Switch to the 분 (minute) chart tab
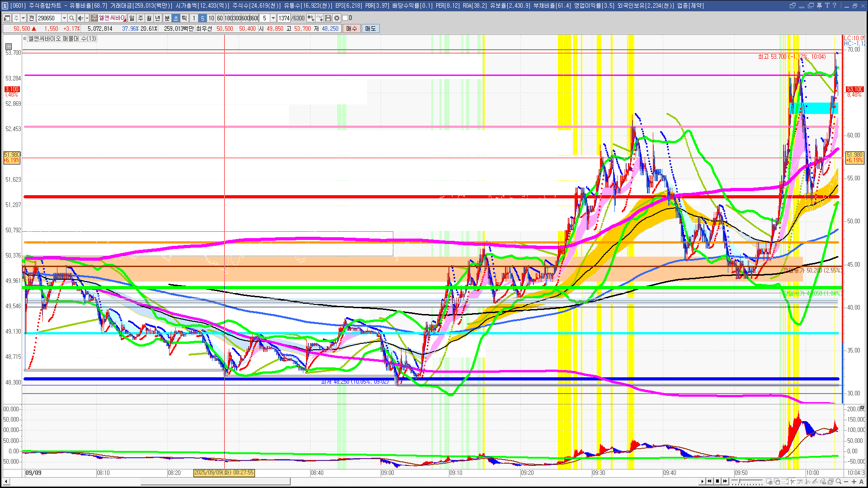The height and width of the screenshot is (488, 868). tap(167, 18)
